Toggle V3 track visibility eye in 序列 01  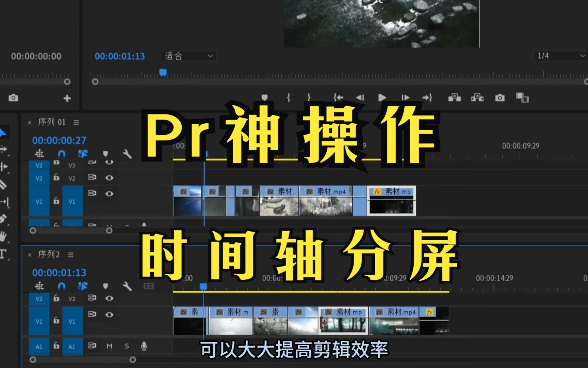click(109, 163)
